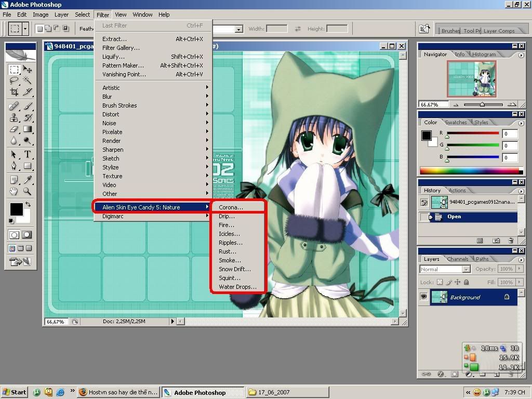Select the Brush tool
Viewport: 532px width, 399px height.
(x=28, y=107)
